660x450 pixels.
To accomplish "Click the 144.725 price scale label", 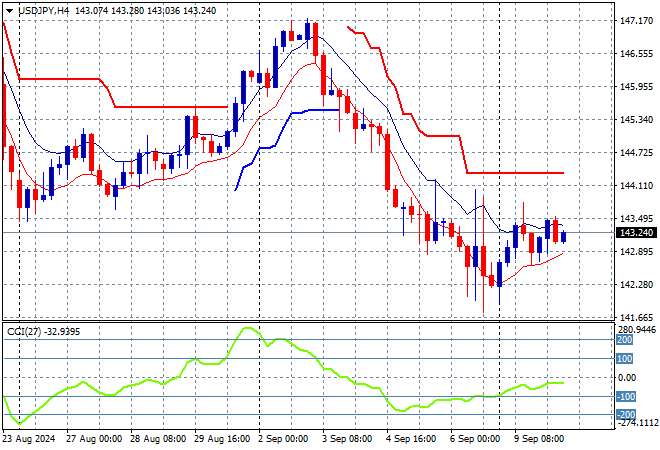I will [x=637, y=153].
